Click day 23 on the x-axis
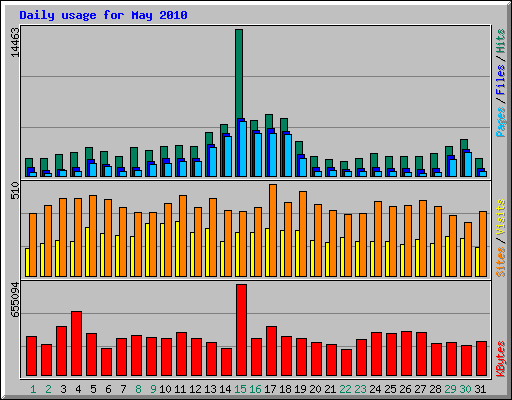This screenshot has height=400, width=512. 360,389
